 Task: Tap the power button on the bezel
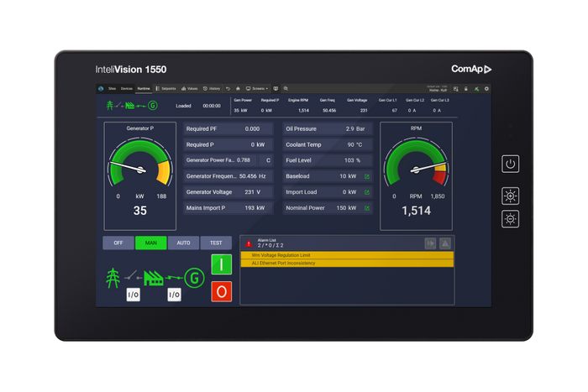coord(510,164)
